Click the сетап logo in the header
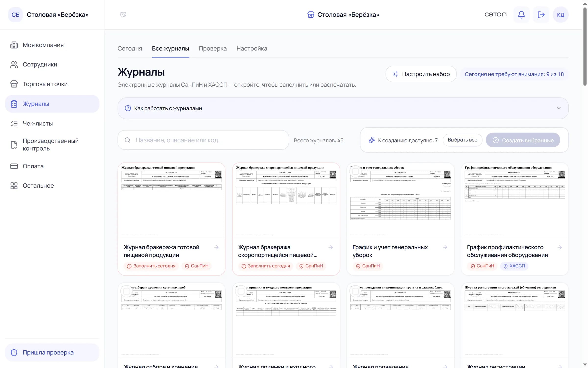Image resolution: width=588 pixels, height=368 pixels. click(495, 14)
